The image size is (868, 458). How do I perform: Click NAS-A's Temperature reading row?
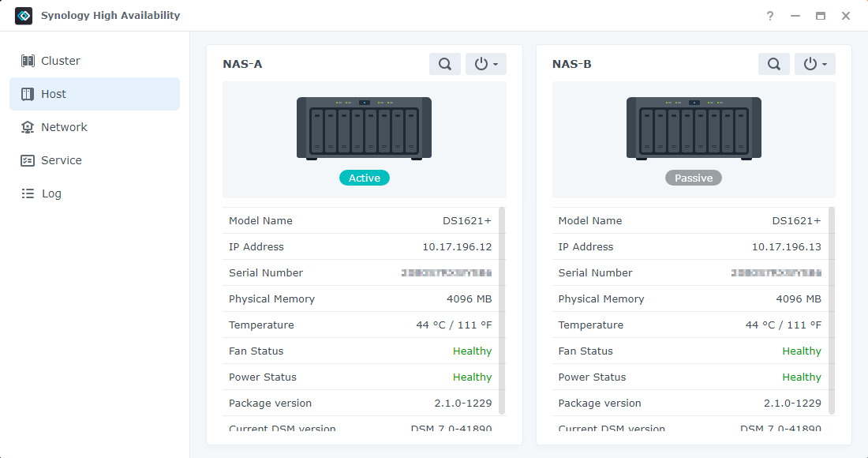(x=364, y=325)
